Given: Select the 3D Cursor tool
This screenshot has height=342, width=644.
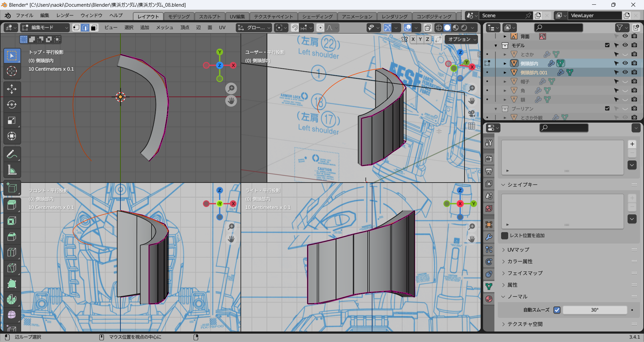Looking at the screenshot, I should click(x=12, y=71).
